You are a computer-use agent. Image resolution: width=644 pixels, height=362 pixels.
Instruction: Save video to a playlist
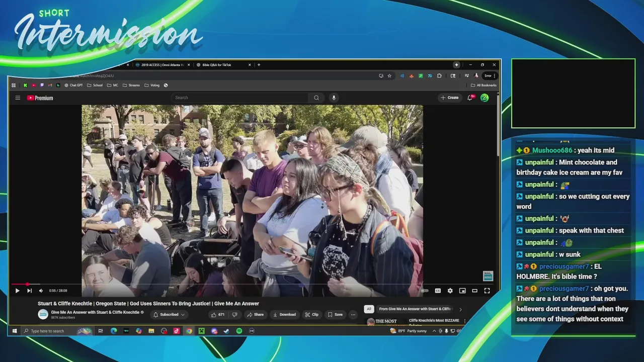tap(335, 315)
